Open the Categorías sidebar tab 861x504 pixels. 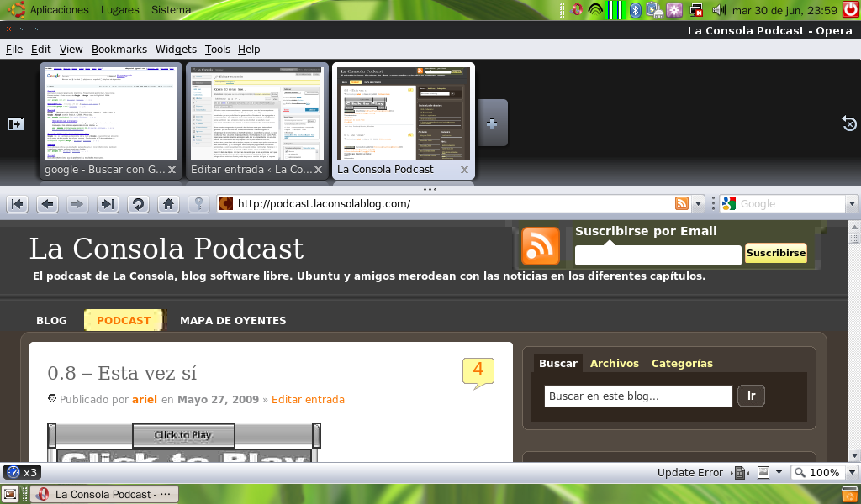pos(682,363)
